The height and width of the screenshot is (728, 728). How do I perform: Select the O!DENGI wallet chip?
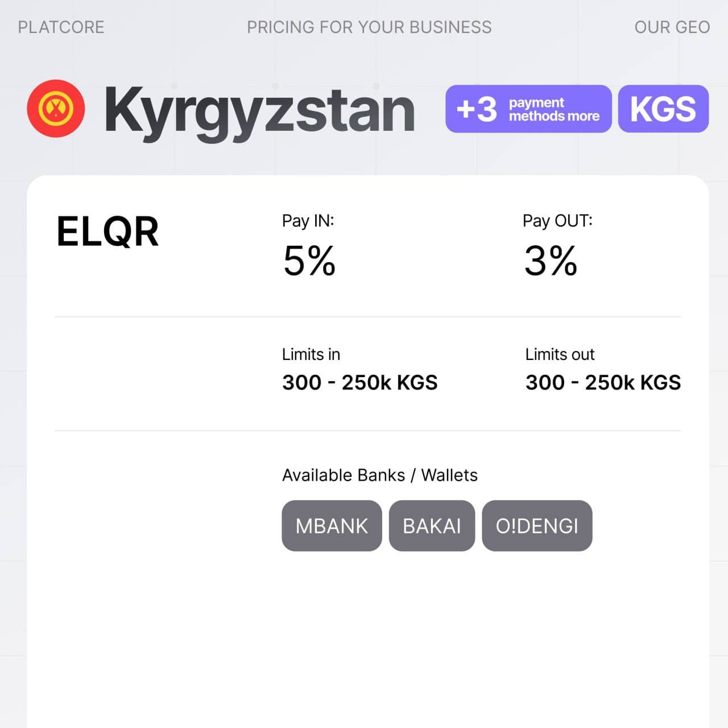[537, 526]
